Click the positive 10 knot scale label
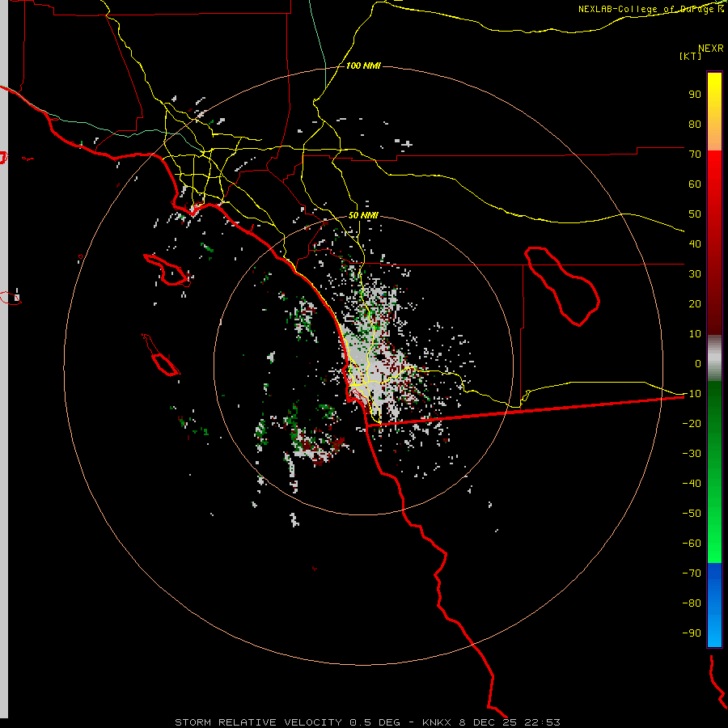Viewport: 728px width, 728px height. [x=695, y=334]
